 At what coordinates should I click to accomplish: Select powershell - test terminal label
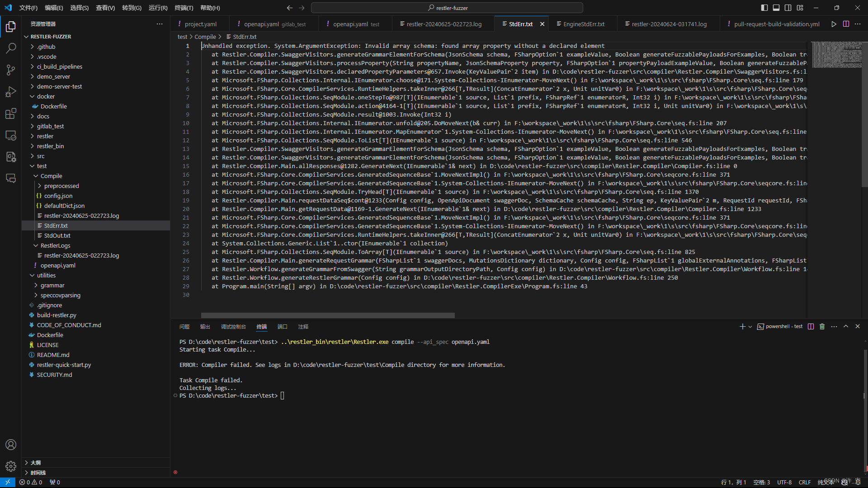pos(780,326)
